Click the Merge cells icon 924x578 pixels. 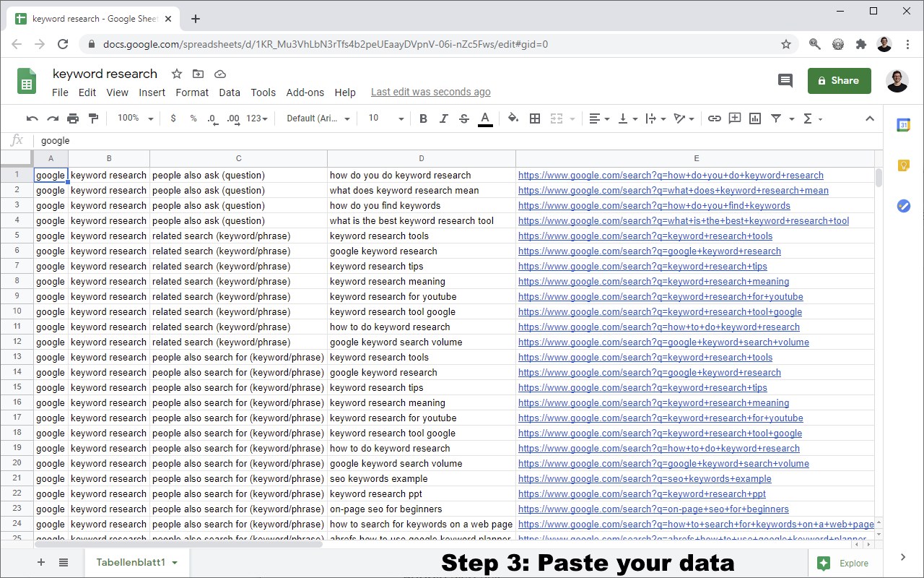click(x=556, y=118)
